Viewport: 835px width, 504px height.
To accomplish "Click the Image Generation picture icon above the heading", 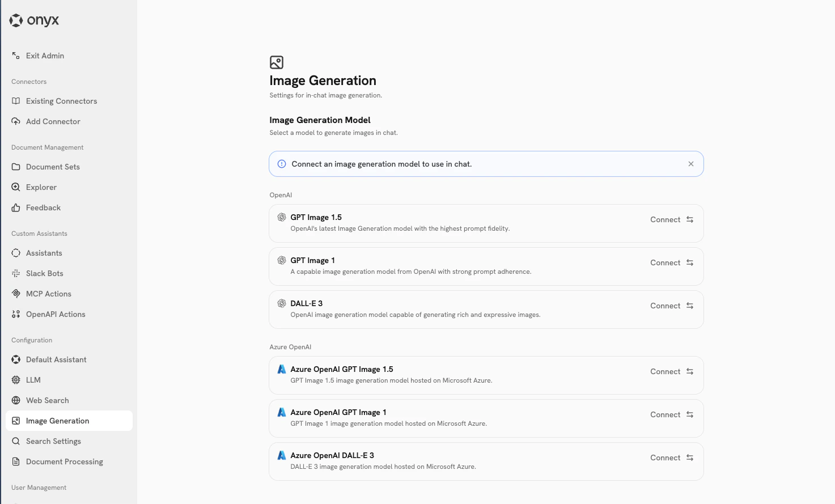I will (277, 62).
